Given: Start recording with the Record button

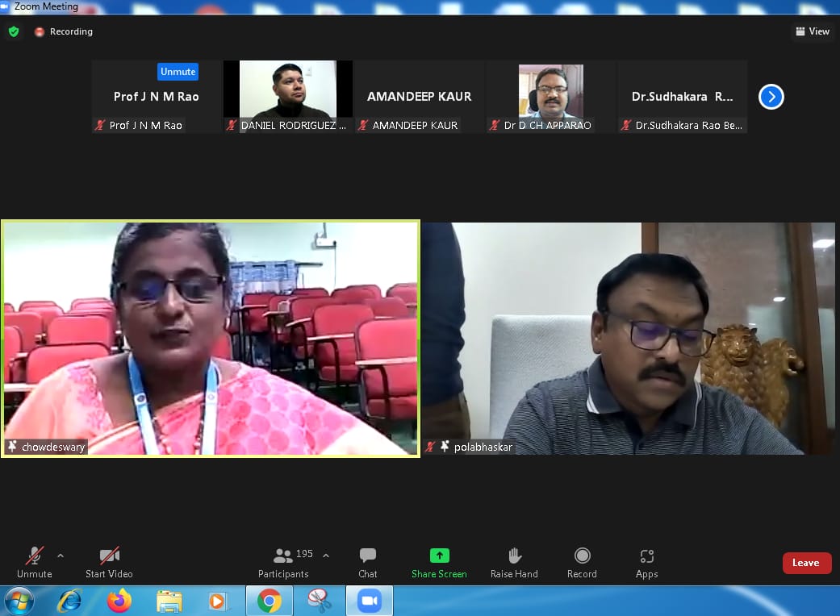Looking at the screenshot, I should coord(582,562).
